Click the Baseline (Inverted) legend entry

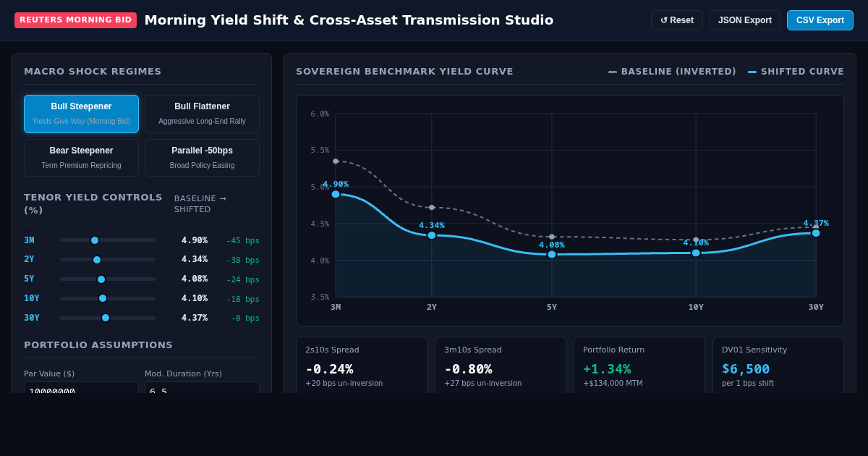coord(672,72)
